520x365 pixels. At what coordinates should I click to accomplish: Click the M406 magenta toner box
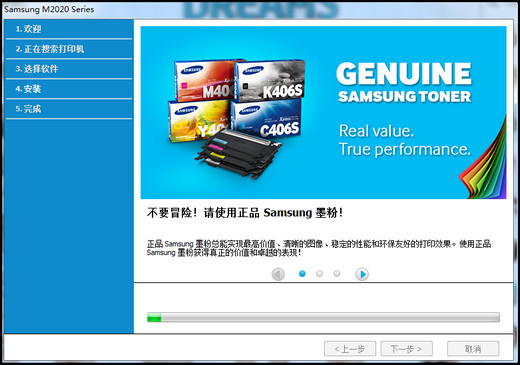point(205,81)
